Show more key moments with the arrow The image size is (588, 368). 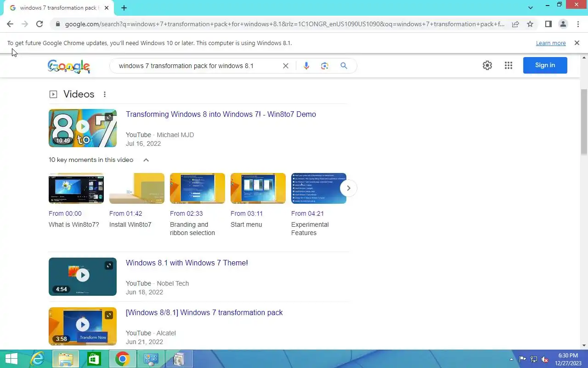click(348, 188)
